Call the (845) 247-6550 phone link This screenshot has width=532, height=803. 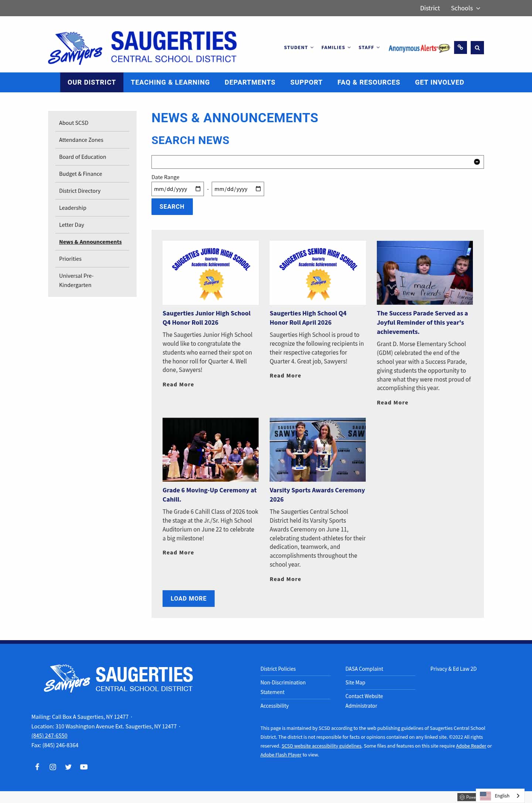(x=50, y=736)
